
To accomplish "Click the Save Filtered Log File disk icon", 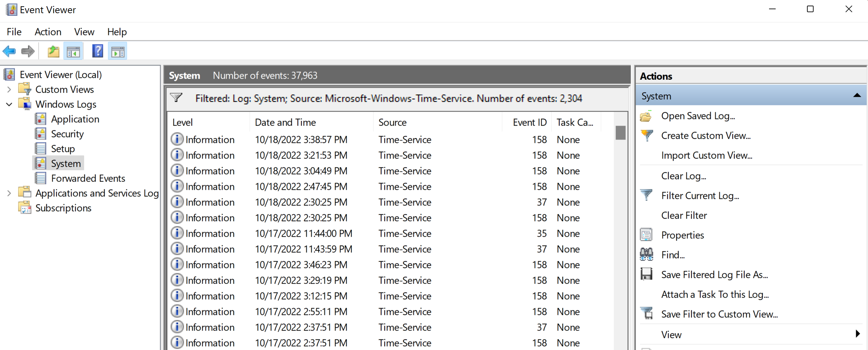I will 646,274.
